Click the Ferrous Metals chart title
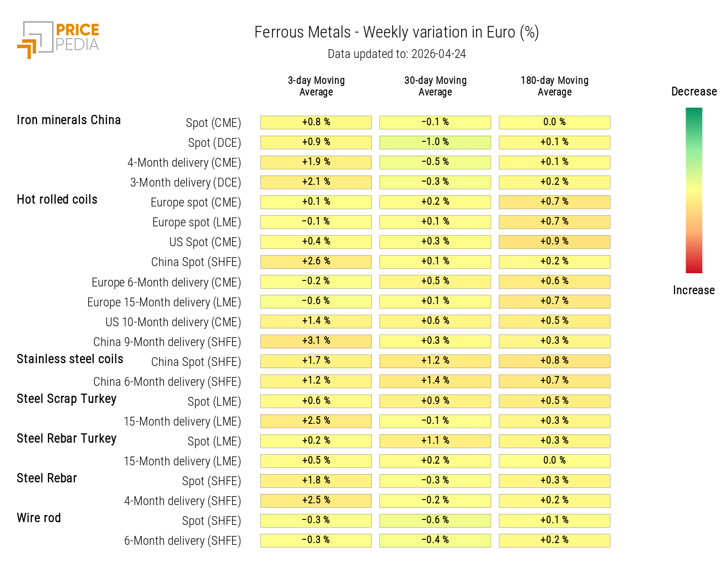The height and width of the screenshot is (563, 728). click(397, 33)
